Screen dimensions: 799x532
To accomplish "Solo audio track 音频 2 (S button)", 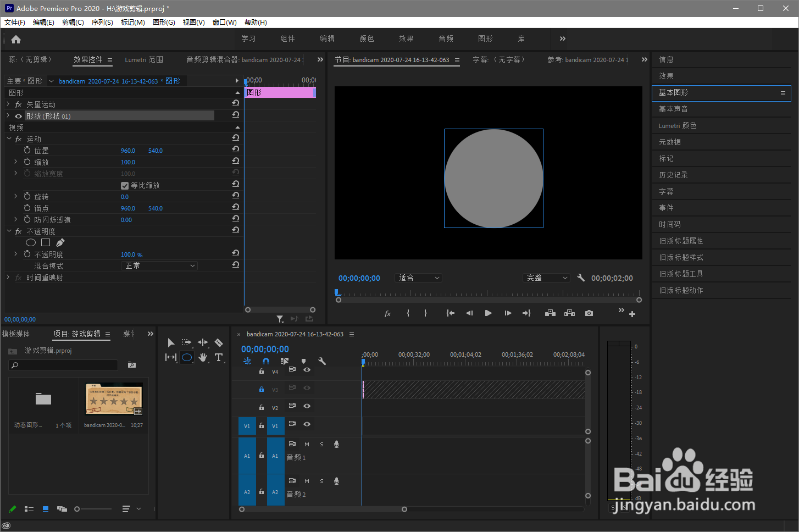I will point(321,481).
